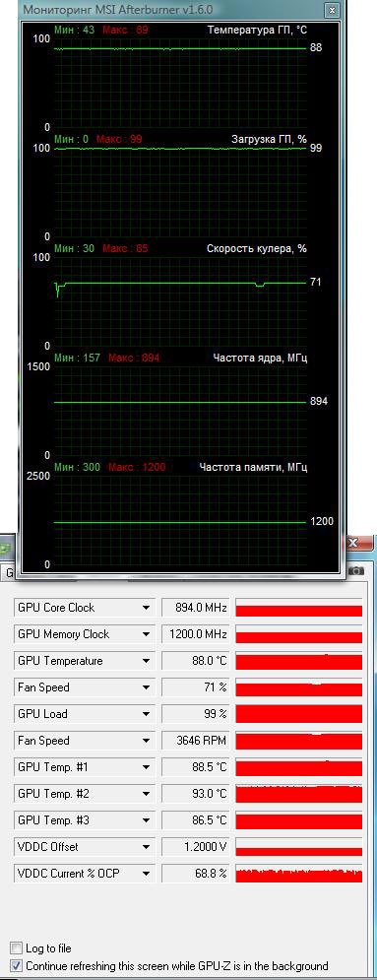The height and width of the screenshot is (980, 377).
Task: Click the Мин : 43 temperature reading
Action: click(x=74, y=30)
